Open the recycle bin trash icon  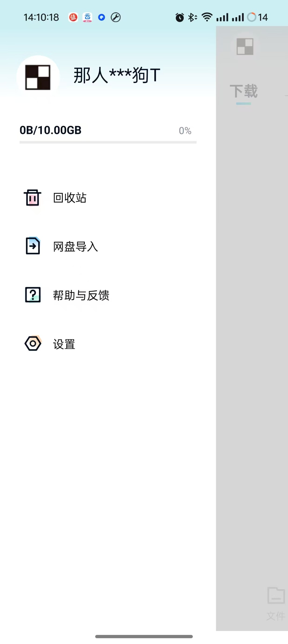[x=33, y=197]
